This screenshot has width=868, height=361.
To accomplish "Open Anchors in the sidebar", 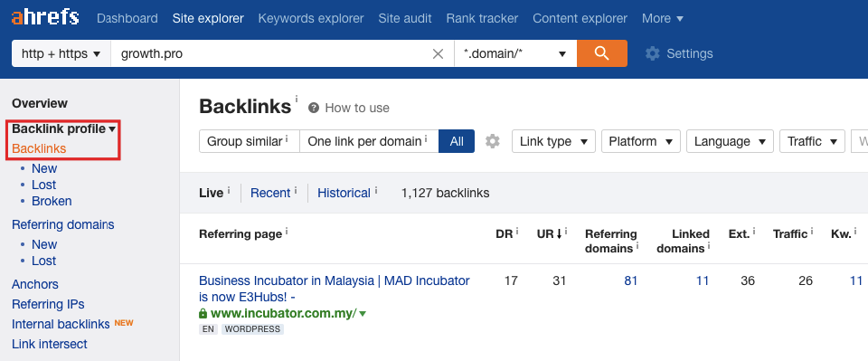I will pyautogui.click(x=35, y=285).
